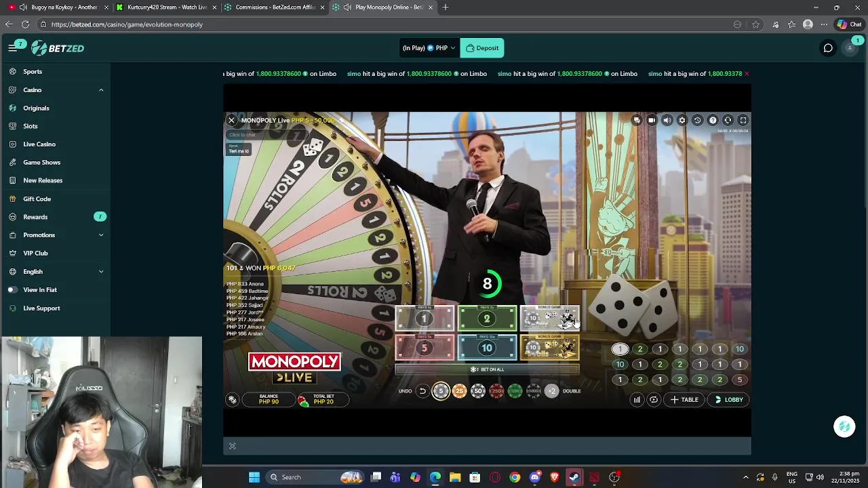Open Windows Start menu
Image resolution: width=868 pixels, height=488 pixels.
click(x=254, y=477)
